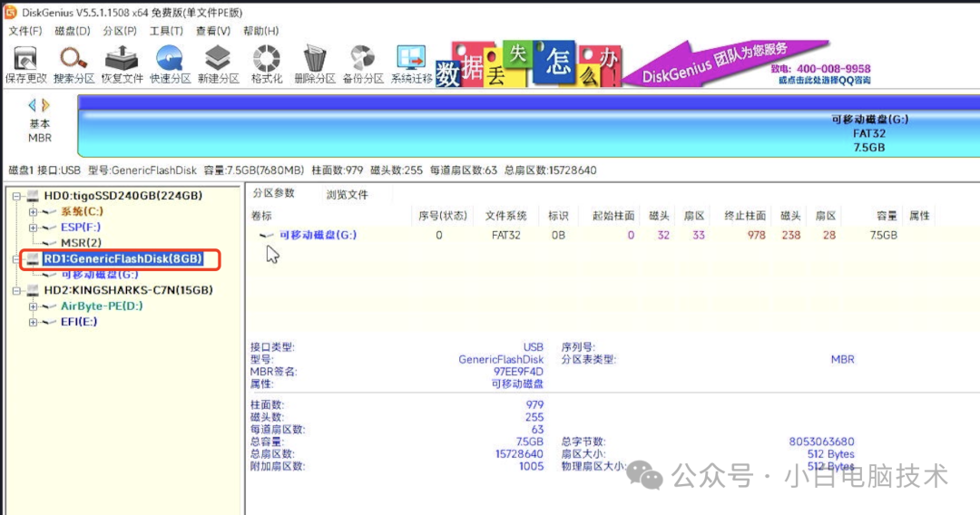Click the 基本 MBR disk type label
The image size is (980, 515).
(39, 131)
